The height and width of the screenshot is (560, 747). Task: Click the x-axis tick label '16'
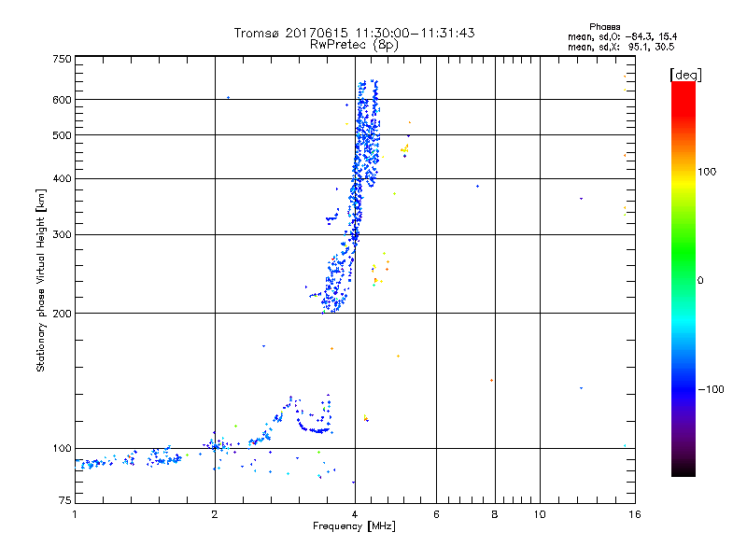635,514
